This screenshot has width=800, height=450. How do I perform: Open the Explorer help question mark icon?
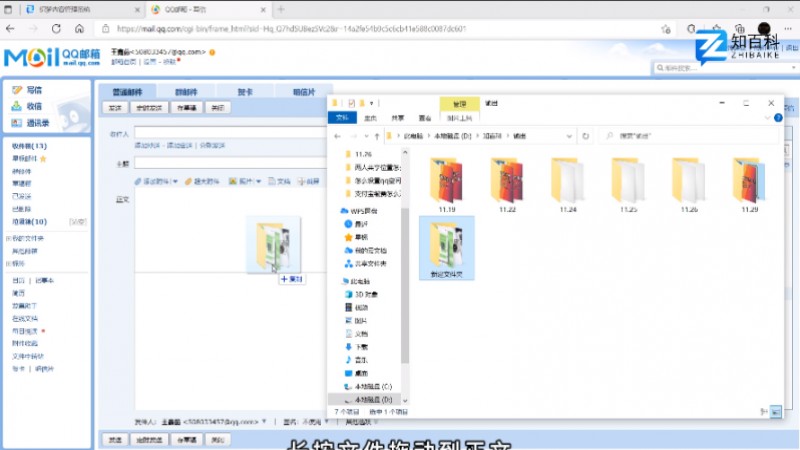[778, 118]
